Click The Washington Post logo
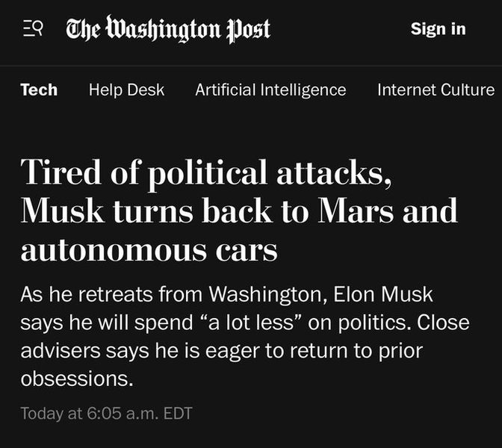Image resolution: width=502 pixels, height=448 pixels. [x=168, y=29]
